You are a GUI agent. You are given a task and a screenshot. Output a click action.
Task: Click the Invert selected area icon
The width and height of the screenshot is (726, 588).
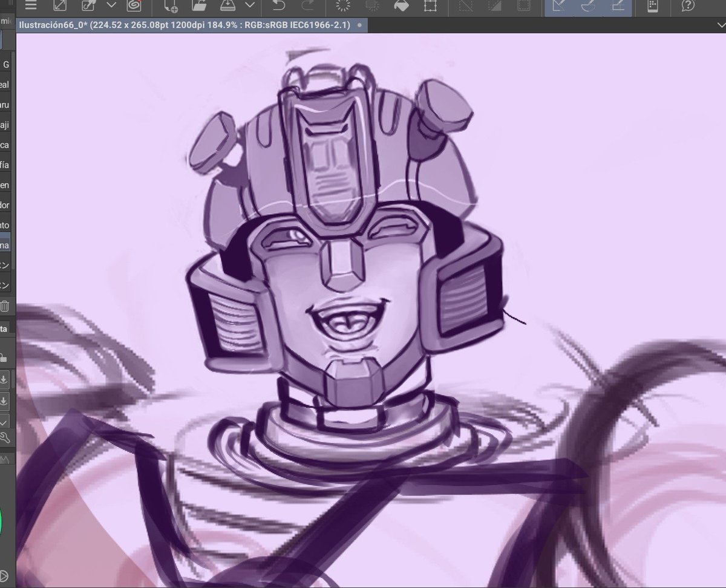pos(495,6)
